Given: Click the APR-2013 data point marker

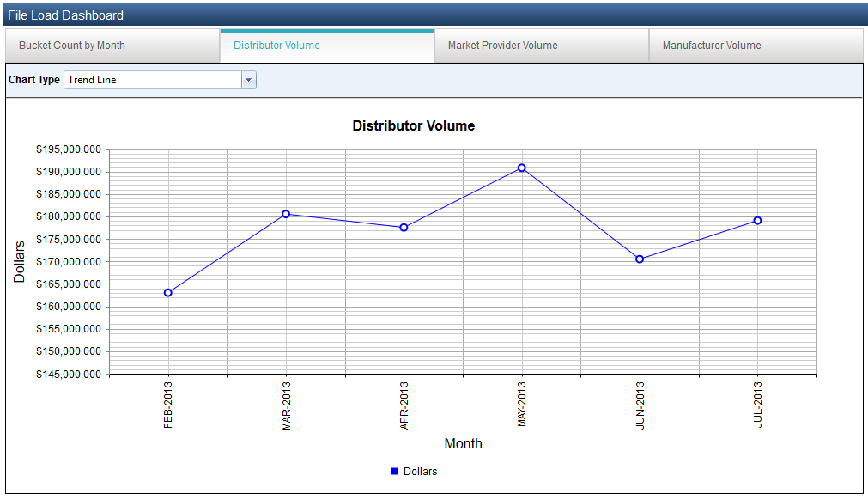Looking at the screenshot, I should pos(404,227).
